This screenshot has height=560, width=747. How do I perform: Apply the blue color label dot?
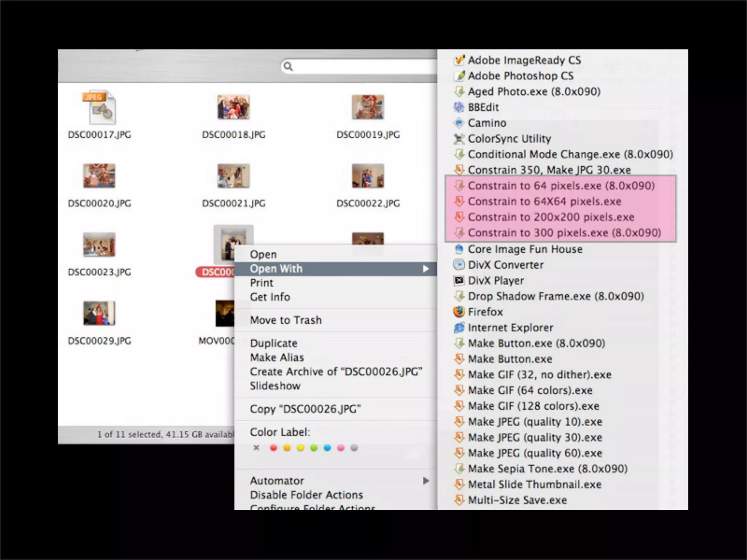pyautogui.click(x=327, y=448)
